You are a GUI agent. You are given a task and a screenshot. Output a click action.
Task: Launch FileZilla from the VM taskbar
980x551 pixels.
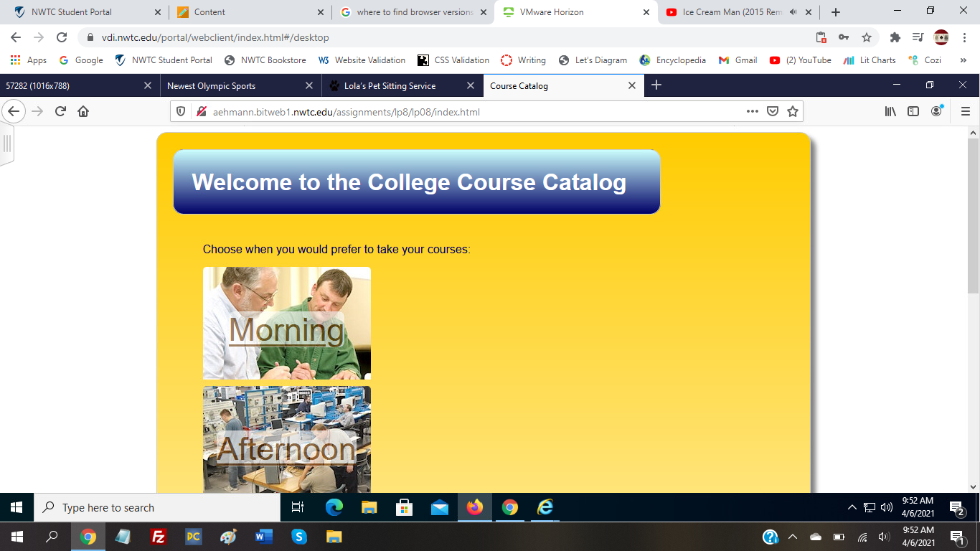point(159,536)
